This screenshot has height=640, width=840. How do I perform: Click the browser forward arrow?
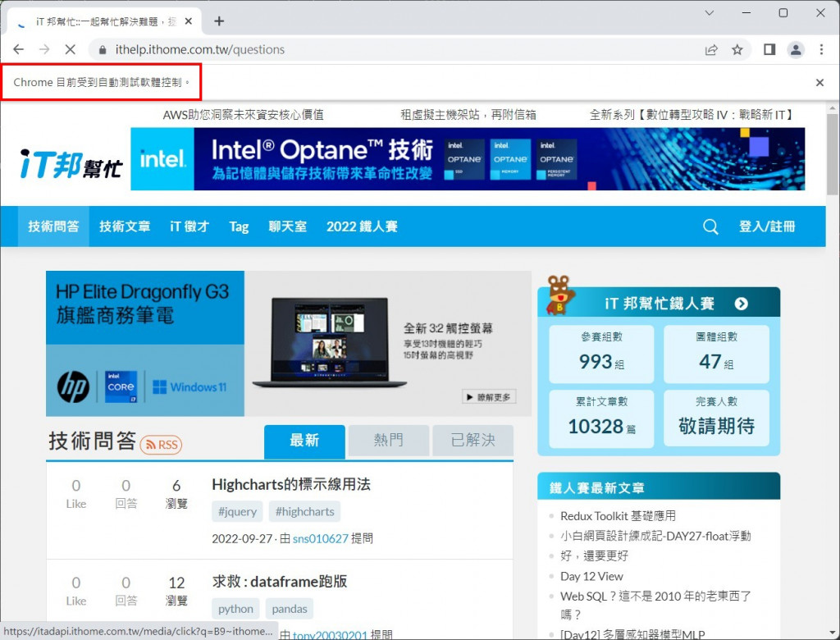point(44,50)
